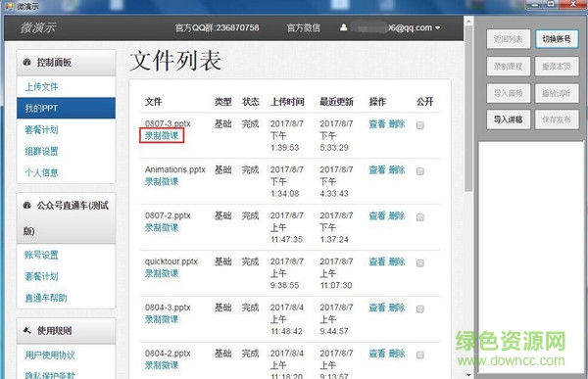The width and height of the screenshot is (588, 379).
Task: Click 录制微课 under Animations.pptx
Action: coord(162,182)
